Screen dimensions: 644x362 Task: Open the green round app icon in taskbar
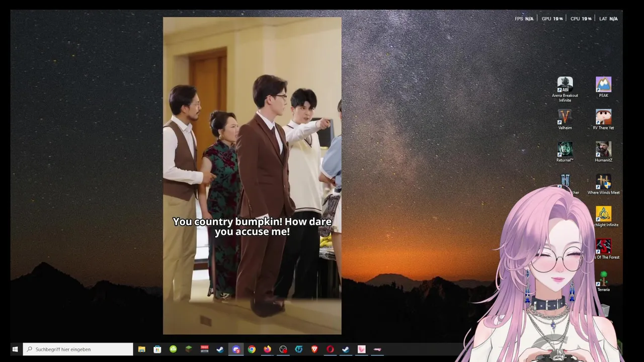tap(173, 349)
